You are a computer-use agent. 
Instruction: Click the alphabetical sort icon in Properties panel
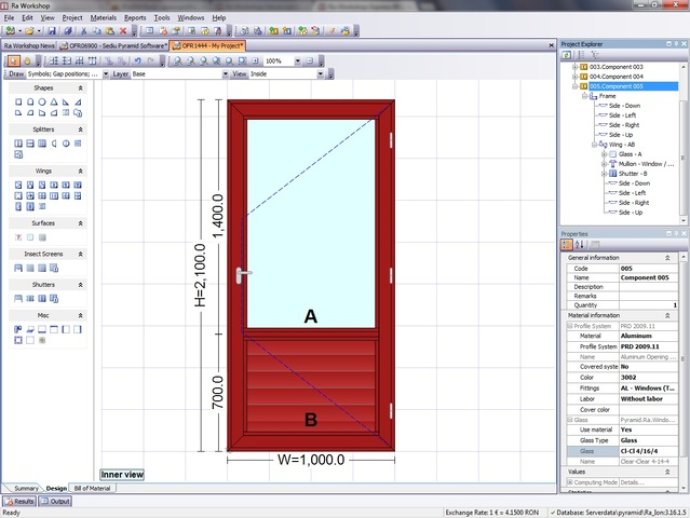[x=580, y=245]
